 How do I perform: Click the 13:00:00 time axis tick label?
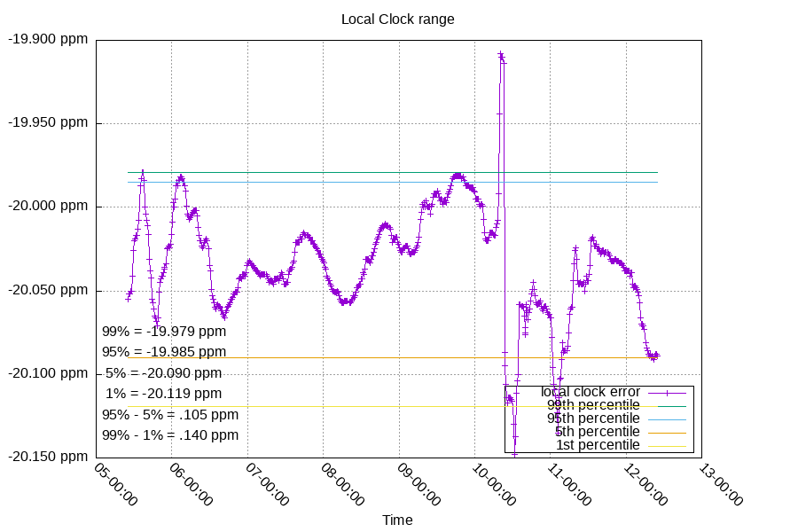721,484
